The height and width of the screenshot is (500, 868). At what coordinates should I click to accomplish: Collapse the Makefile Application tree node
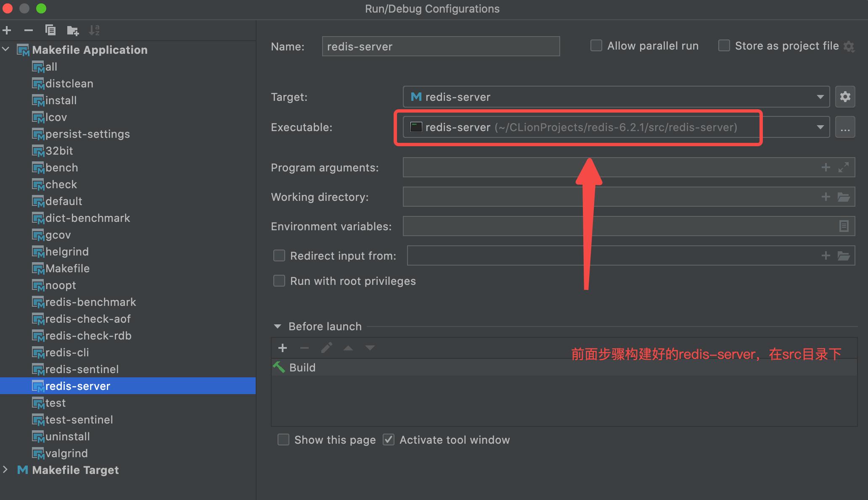click(x=6, y=50)
